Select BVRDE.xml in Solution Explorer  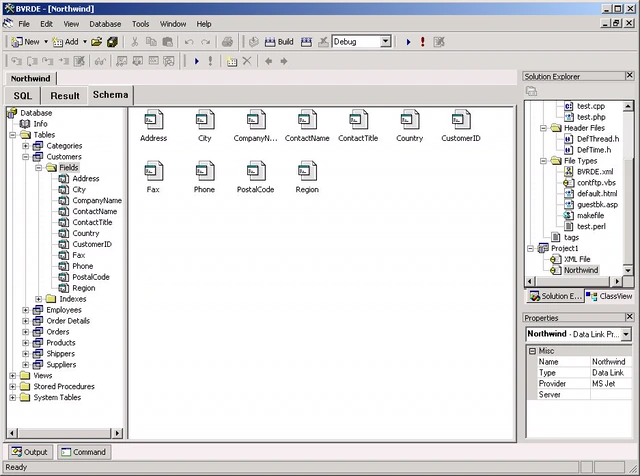pyautogui.click(x=595, y=172)
